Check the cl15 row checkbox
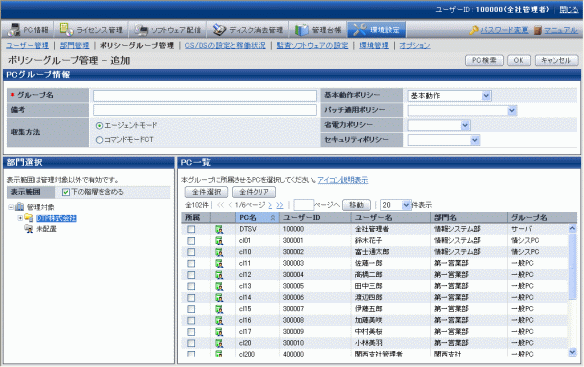The image size is (584, 367). (191, 309)
